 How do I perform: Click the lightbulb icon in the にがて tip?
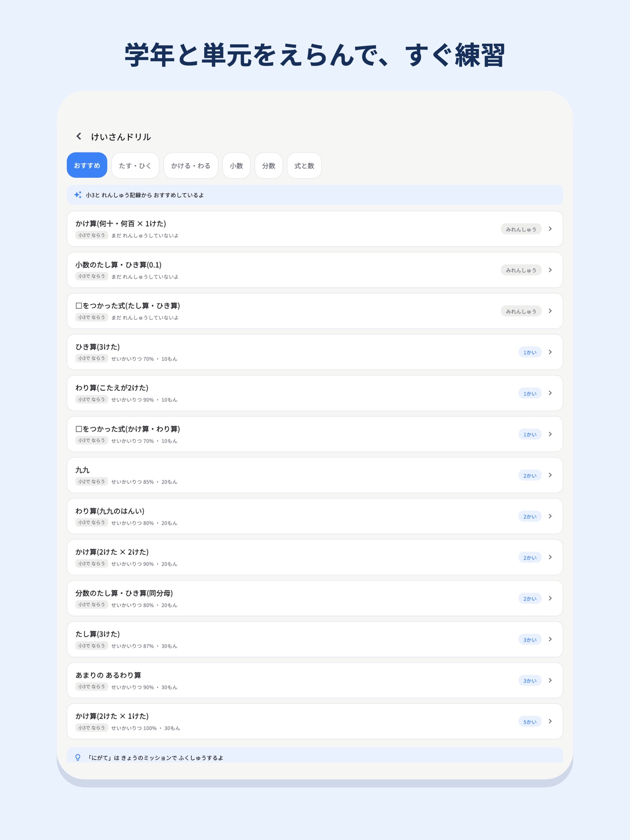(x=78, y=757)
